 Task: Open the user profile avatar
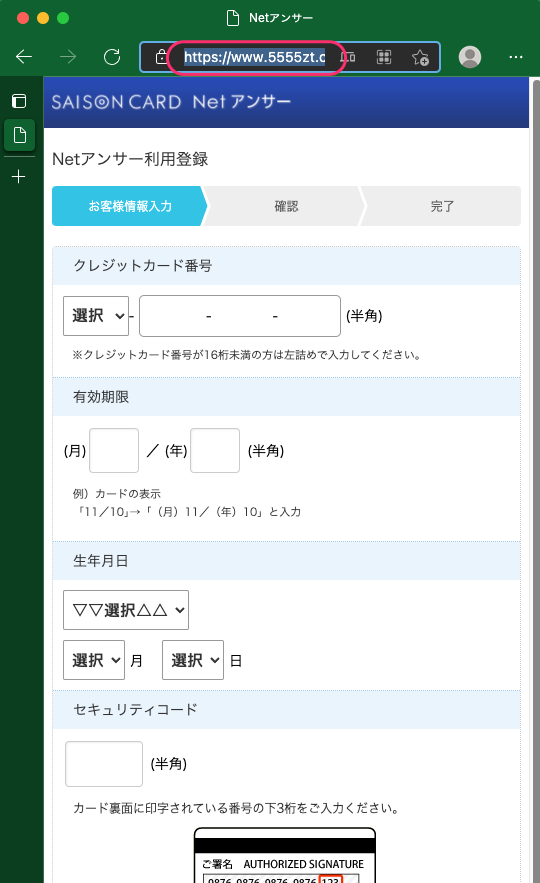click(x=470, y=57)
